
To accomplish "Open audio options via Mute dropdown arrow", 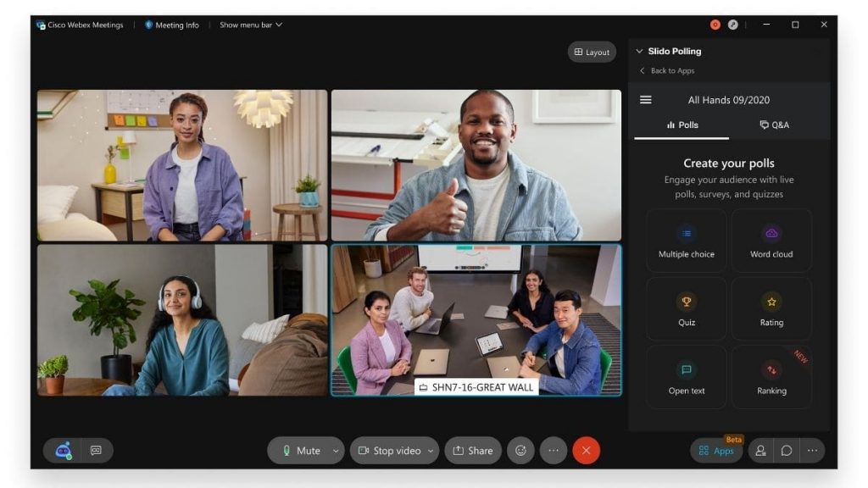I will (334, 451).
